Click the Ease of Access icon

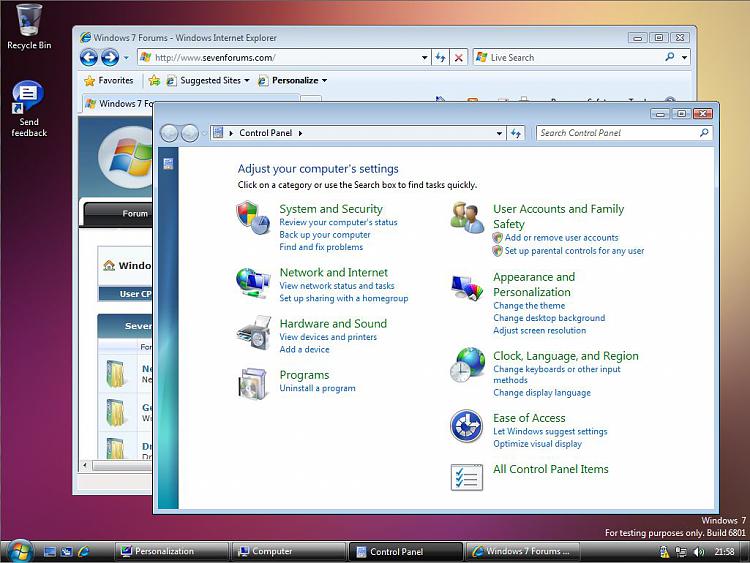tap(466, 425)
